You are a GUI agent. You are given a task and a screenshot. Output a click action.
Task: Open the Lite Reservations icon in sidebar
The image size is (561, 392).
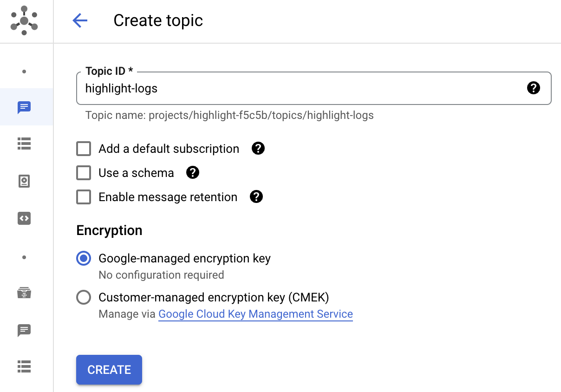click(24, 293)
